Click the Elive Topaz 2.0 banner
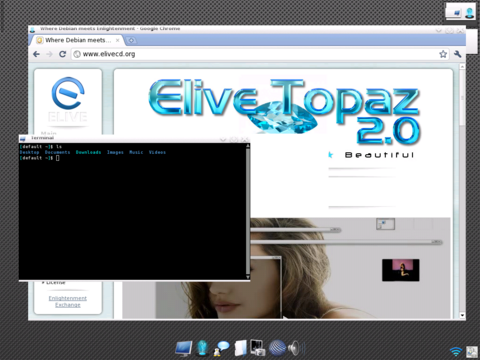 pos(284,112)
